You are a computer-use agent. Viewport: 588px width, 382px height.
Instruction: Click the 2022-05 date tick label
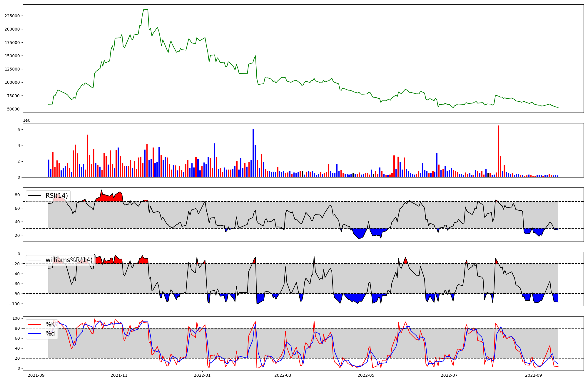pyautogui.click(x=366, y=375)
